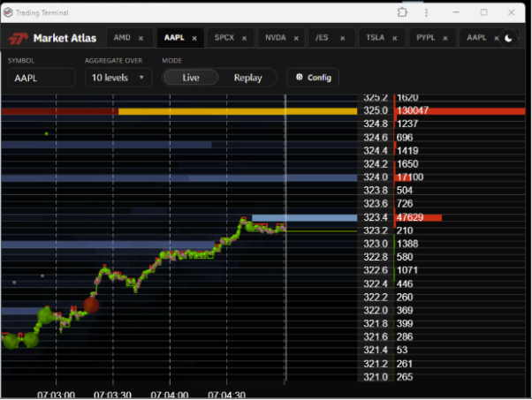
Task: Close the active AAPL tab
Action: [194, 38]
